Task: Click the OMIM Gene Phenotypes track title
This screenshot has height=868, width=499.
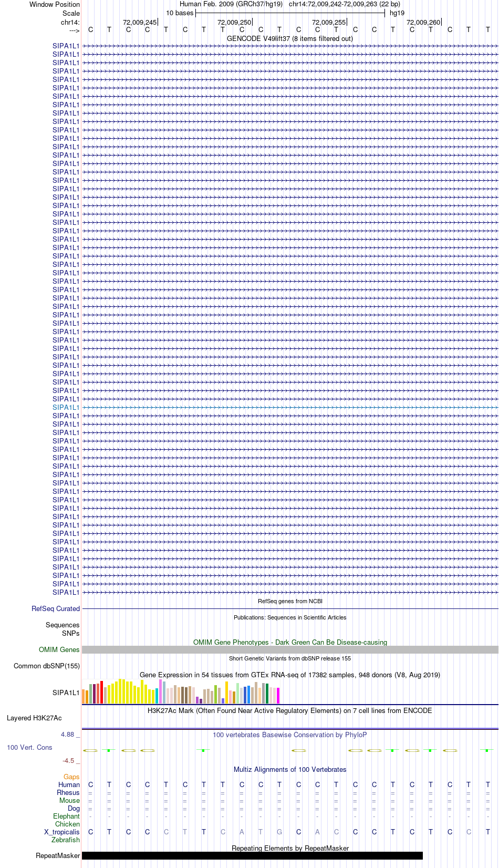Action: (290, 642)
